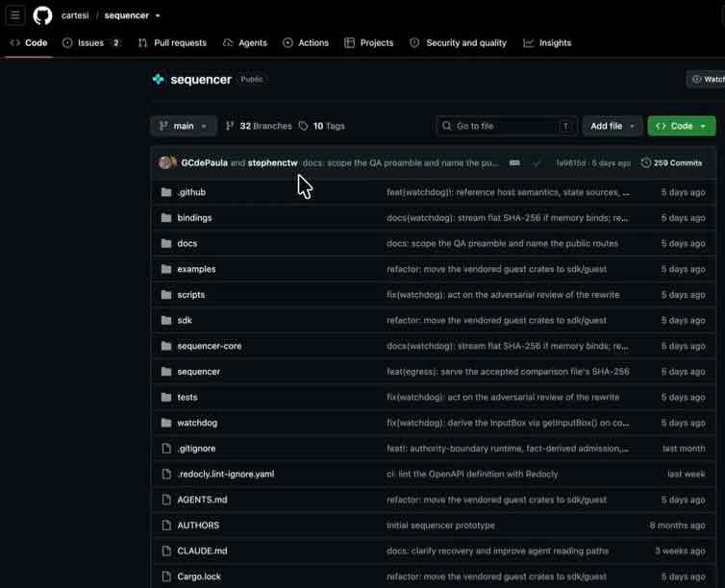This screenshot has width=725, height=588.
Task: Open 'feat(egress): serve the accepted comparison' commit
Action: point(508,372)
